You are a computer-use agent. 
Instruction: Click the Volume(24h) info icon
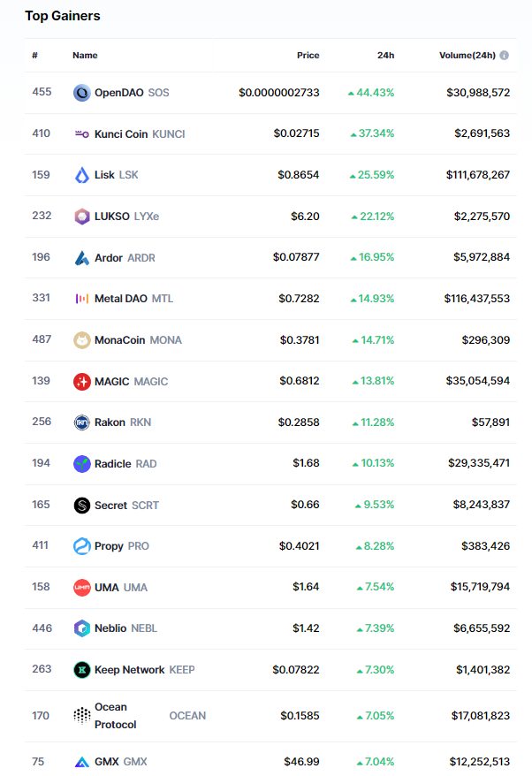click(x=504, y=56)
